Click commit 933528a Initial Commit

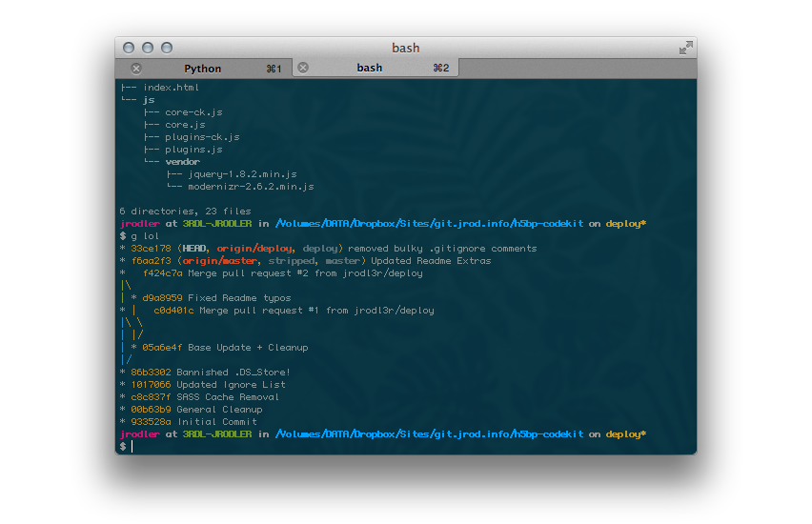coord(193,422)
